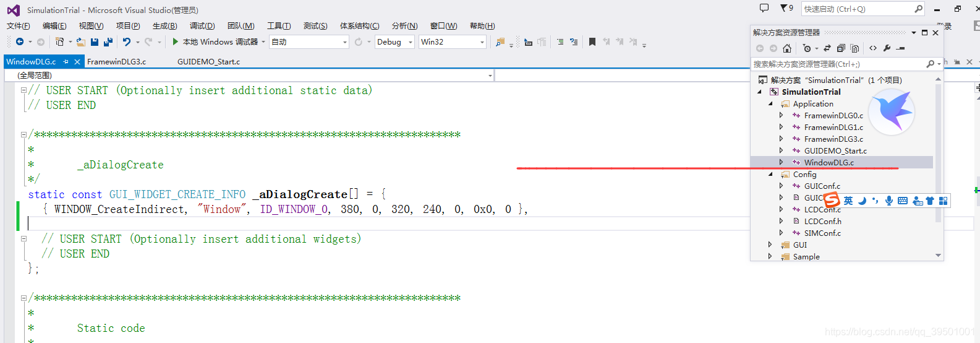Click the Sogou input method S logo
Image resolution: width=980 pixels, height=343 pixels.
pyautogui.click(x=832, y=200)
